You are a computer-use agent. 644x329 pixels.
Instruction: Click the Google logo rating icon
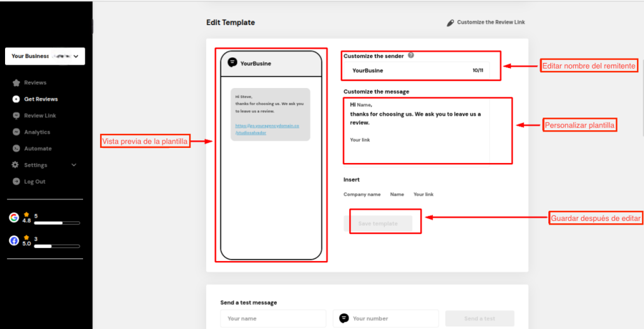tap(14, 218)
